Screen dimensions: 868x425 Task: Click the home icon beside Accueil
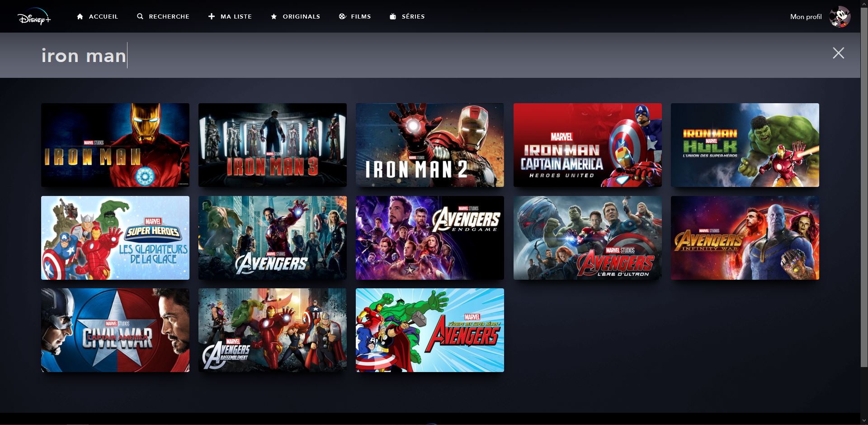point(80,16)
